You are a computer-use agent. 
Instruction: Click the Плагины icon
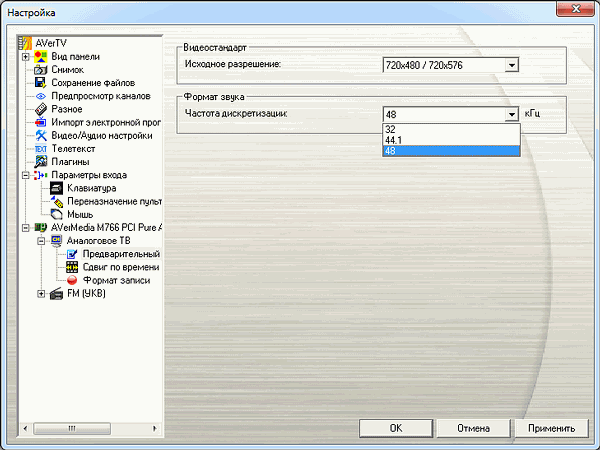coord(41,162)
